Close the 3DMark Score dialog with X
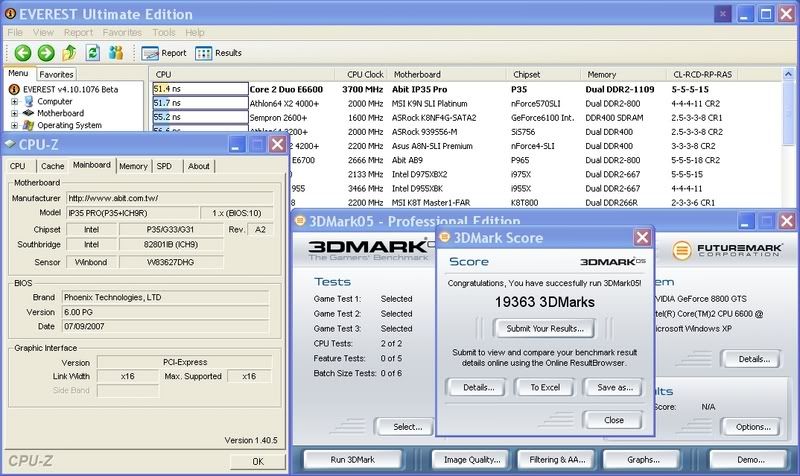The height and width of the screenshot is (476, 800). 642,237
